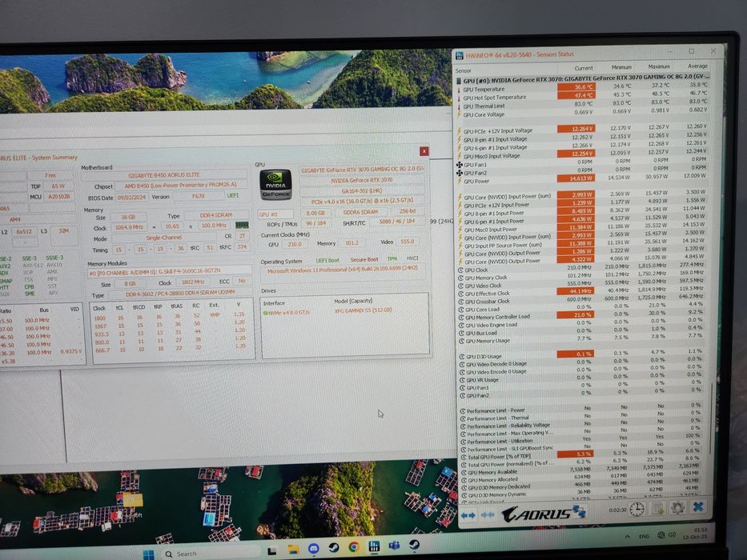Click the green memory module icon
This screenshot has width=747, height=560.
(x=242, y=226)
